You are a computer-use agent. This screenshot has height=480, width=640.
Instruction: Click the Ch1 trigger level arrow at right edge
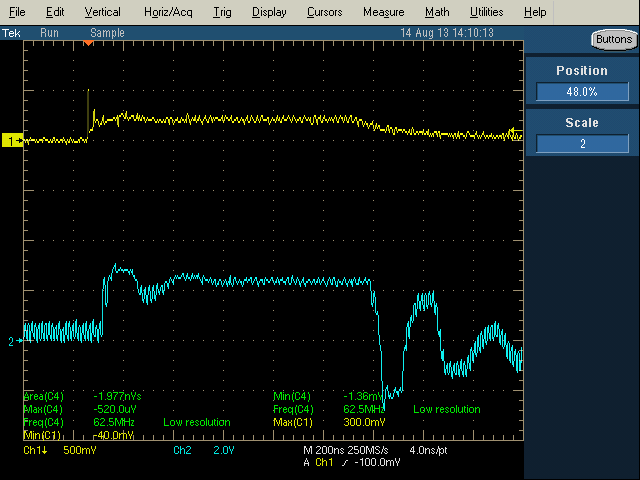coord(516,131)
